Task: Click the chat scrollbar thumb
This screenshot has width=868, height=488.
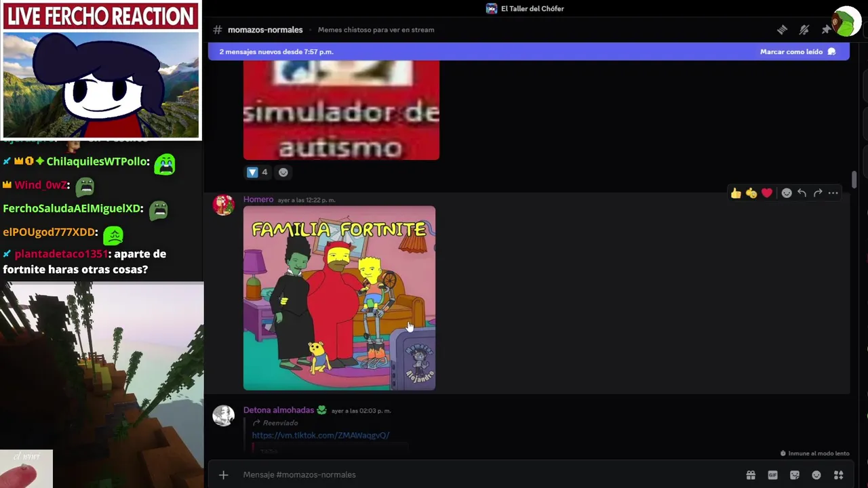Action: click(854, 180)
